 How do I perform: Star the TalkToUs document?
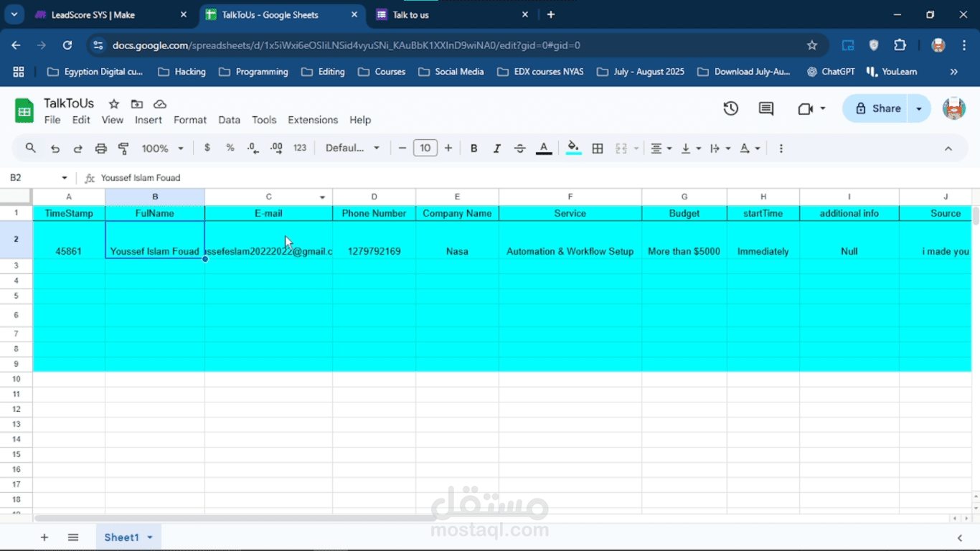[113, 104]
